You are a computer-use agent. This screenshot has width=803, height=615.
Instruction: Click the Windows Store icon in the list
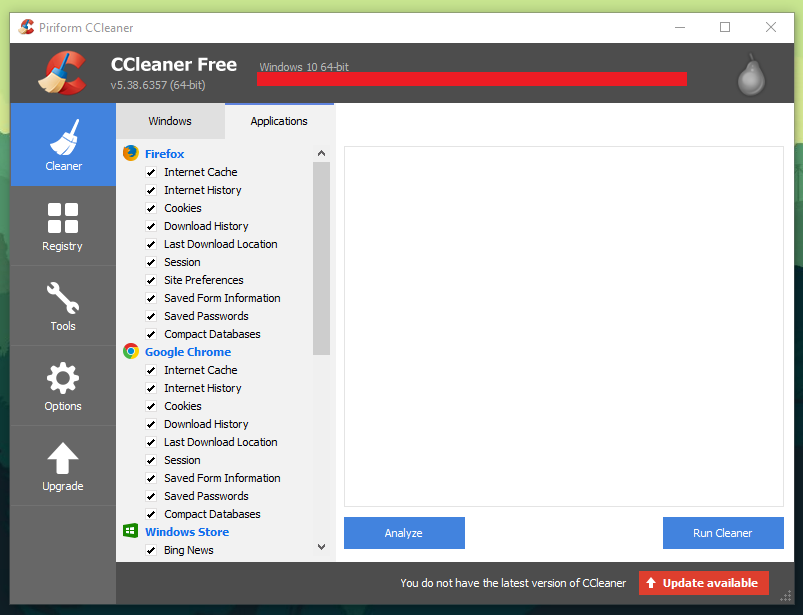point(131,531)
